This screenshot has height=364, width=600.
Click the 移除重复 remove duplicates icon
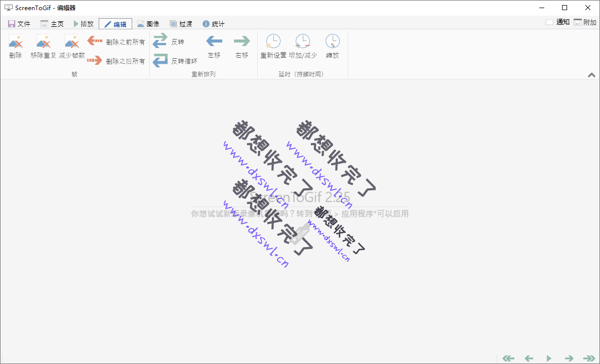(x=43, y=42)
